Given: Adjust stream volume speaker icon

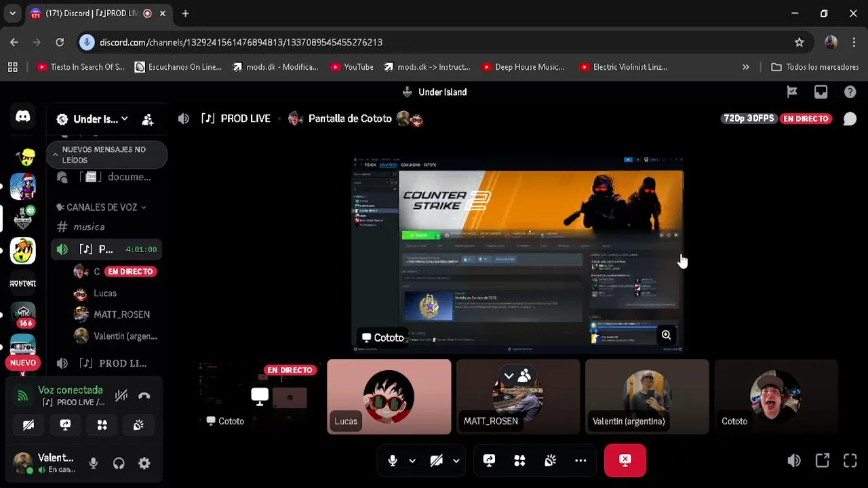Looking at the screenshot, I should pyautogui.click(x=794, y=461).
